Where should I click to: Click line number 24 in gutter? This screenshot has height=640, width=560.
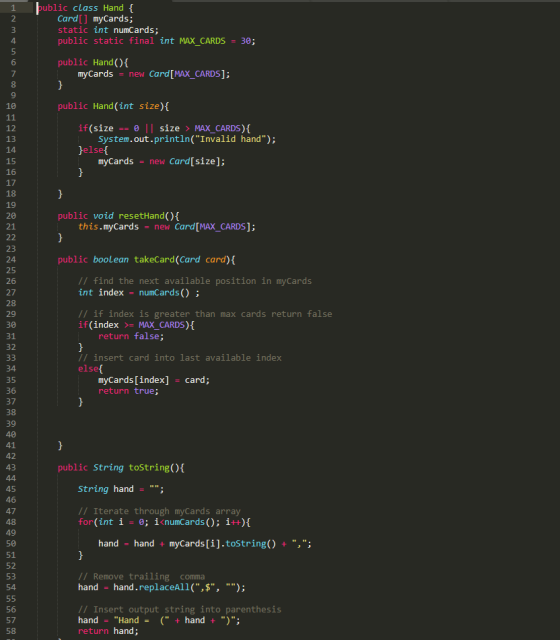[x=11, y=260]
